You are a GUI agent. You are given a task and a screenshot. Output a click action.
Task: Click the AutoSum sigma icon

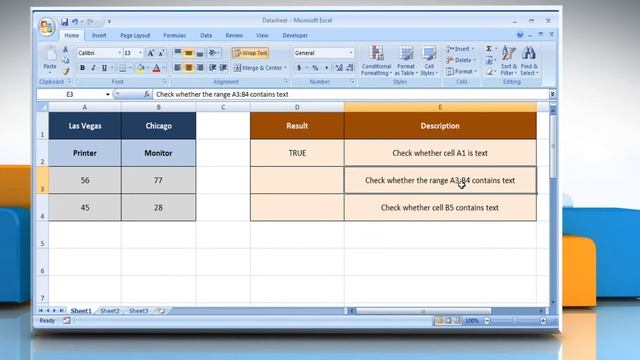(489, 49)
